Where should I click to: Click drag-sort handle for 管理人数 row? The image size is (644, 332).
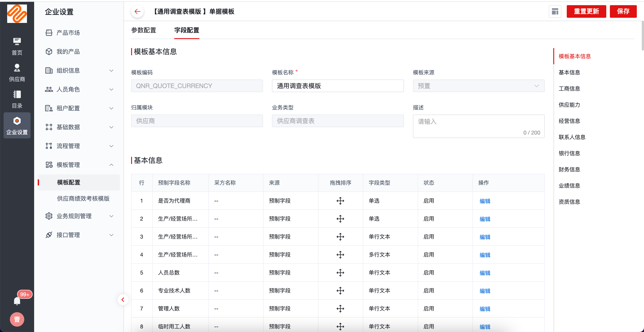pyautogui.click(x=340, y=309)
